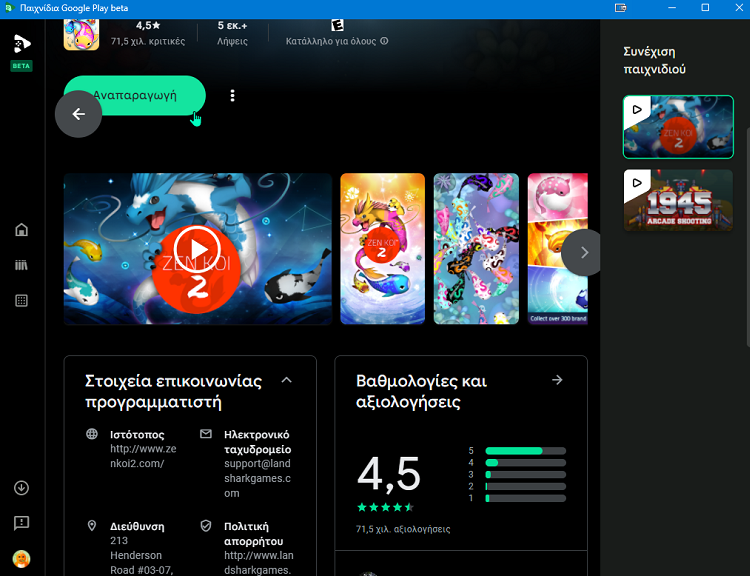Screen dimensions: 750x576
Task: Click the Διεύθυνση address 213 Henderson Road
Action: pyautogui.click(x=142, y=555)
